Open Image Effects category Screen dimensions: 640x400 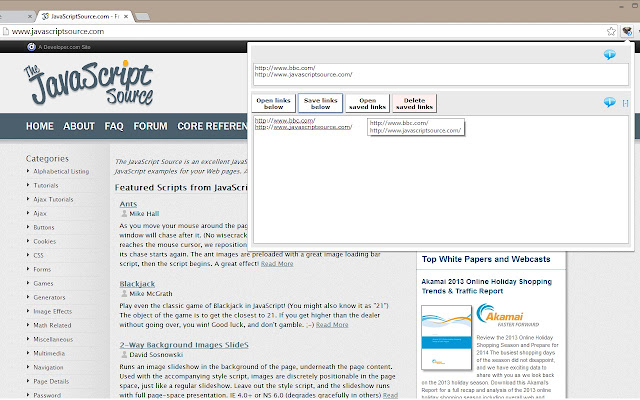tap(53, 311)
